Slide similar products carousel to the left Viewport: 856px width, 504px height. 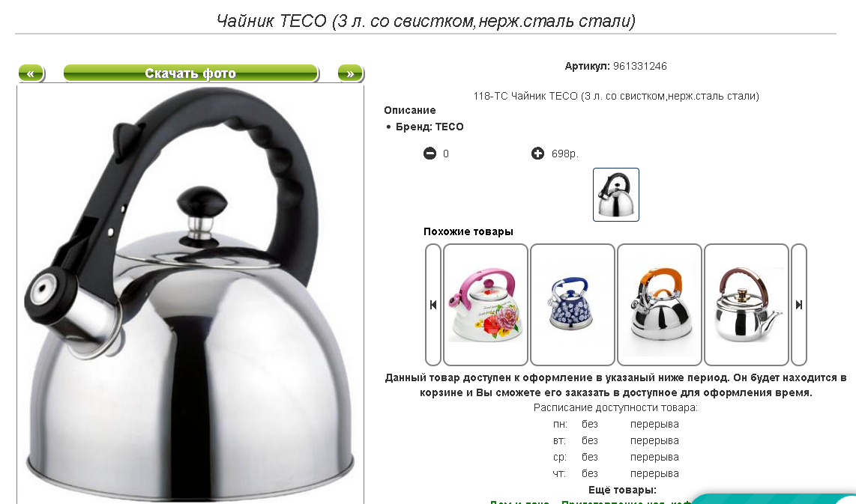pos(433,304)
